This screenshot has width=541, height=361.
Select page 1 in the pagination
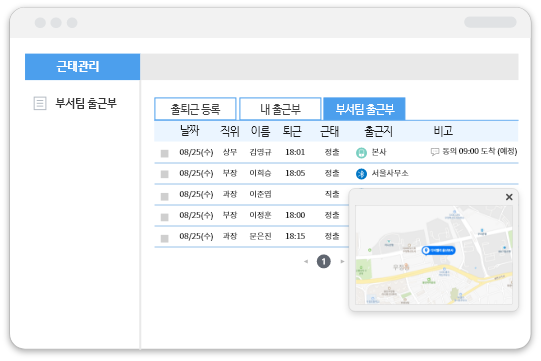point(324,261)
